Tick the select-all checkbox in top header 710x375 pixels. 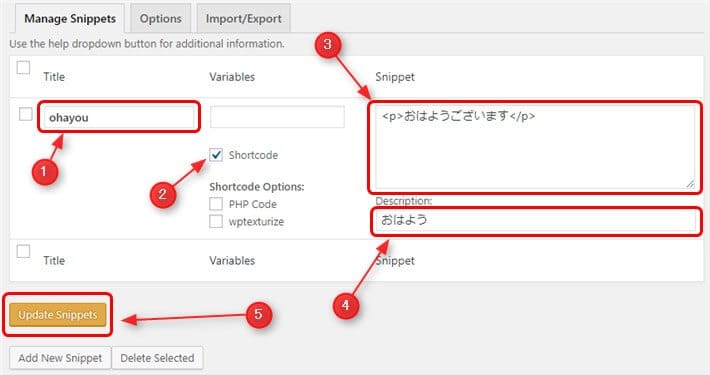point(23,67)
